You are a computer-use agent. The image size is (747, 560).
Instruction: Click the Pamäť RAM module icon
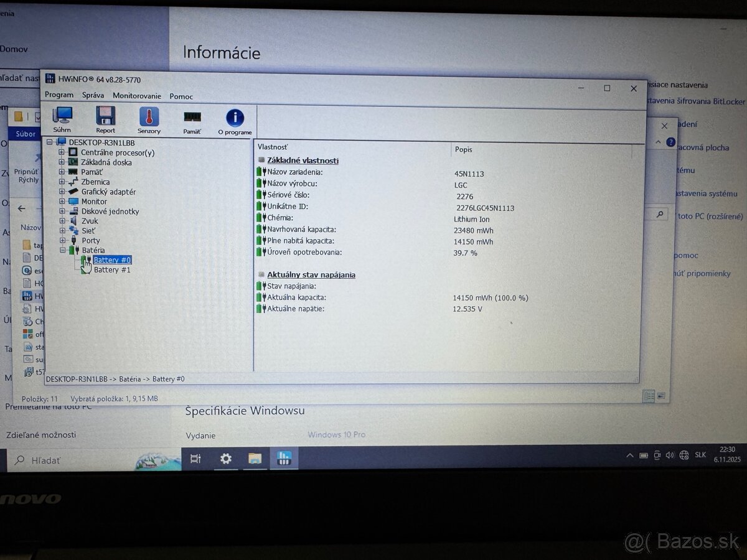(191, 116)
